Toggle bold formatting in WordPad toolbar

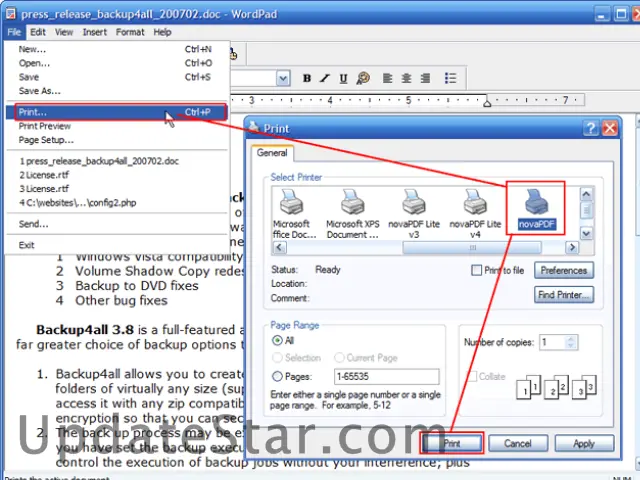click(x=307, y=78)
